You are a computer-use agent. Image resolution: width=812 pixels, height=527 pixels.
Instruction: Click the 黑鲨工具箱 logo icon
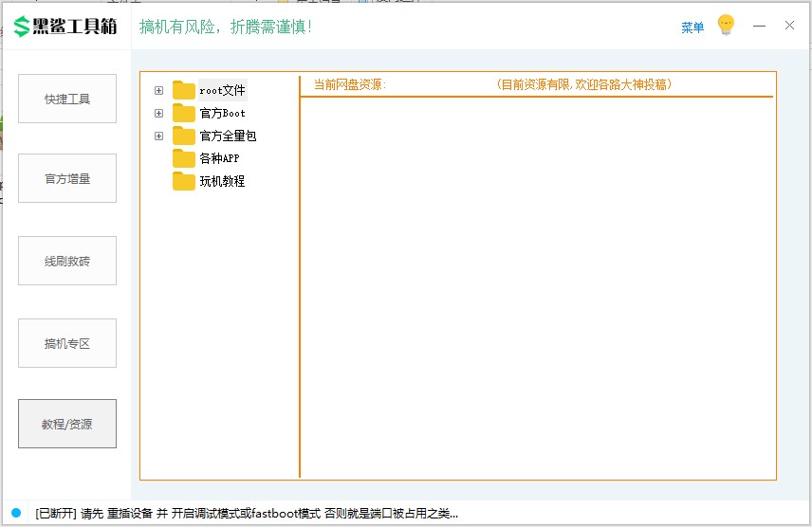[21, 27]
